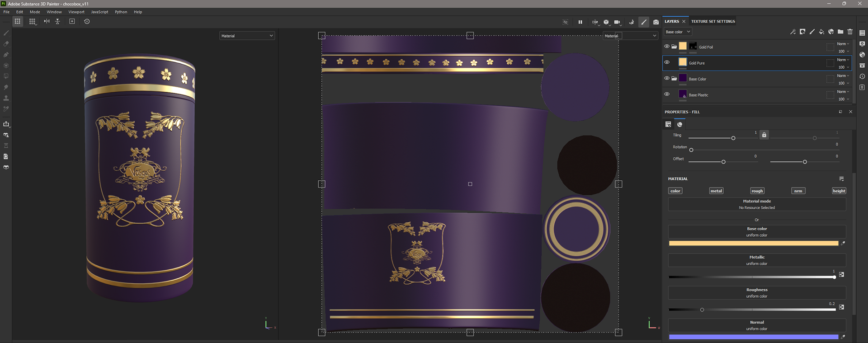Add a new paint layer
The height and width of the screenshot is (343, 868).
(812, 32)
